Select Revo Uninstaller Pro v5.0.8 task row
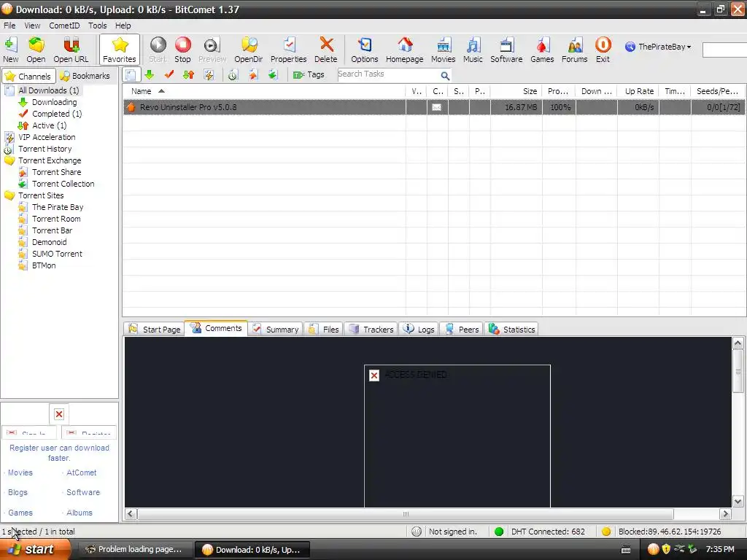The width and height of the screenshot is (747, 560). tap(433, 107)
